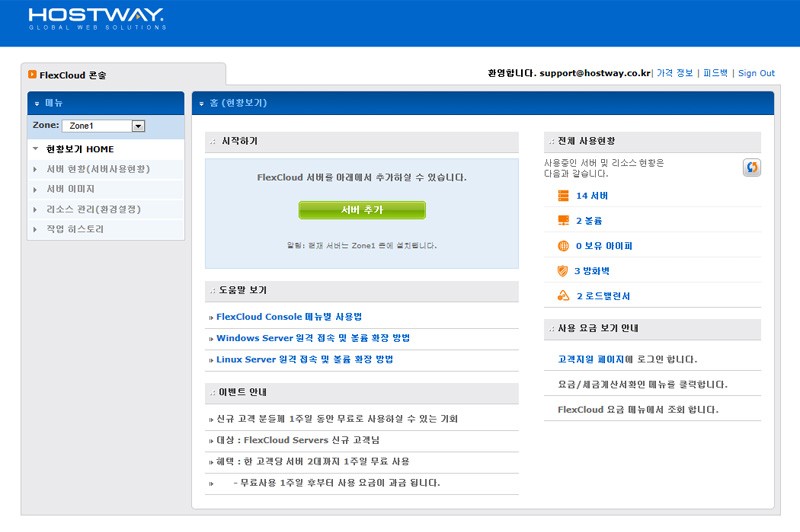Expand the 작업 히스토리 menu arrow
The image size is (800, 532).
35,229
